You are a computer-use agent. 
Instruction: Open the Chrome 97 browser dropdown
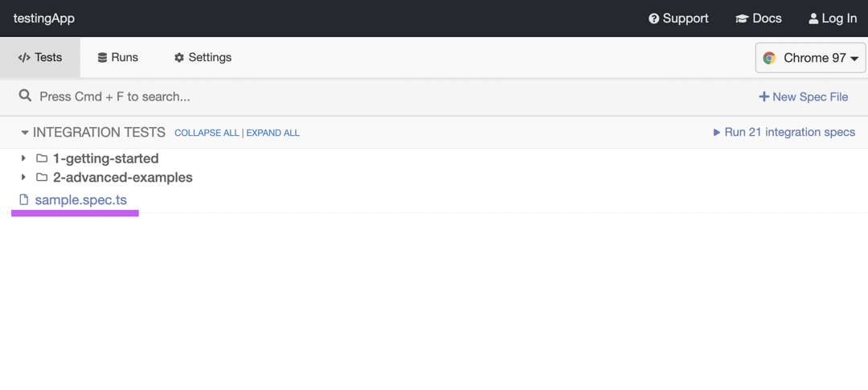click(810, 58)
